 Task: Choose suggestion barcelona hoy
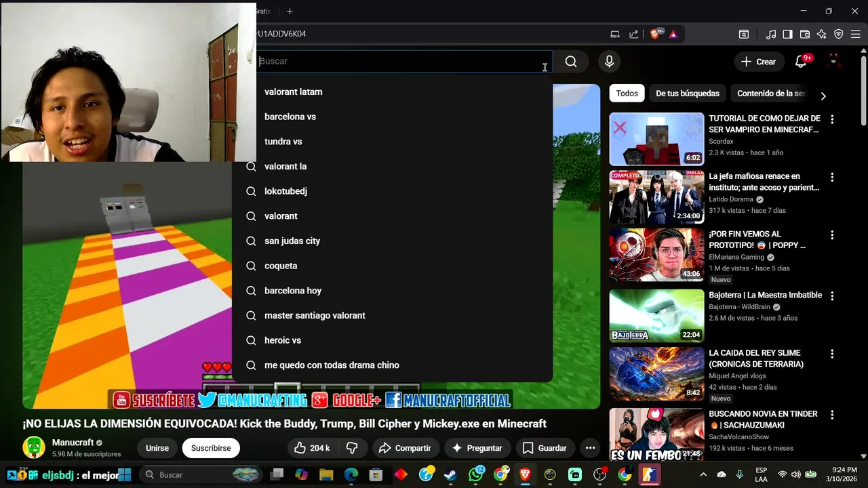point(392,291)
